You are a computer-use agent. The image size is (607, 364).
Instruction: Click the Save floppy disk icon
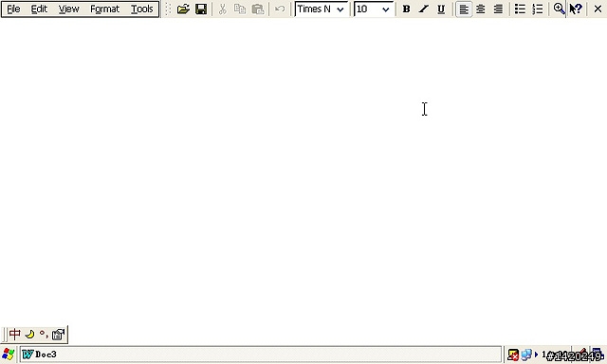(x=201, y=9)
